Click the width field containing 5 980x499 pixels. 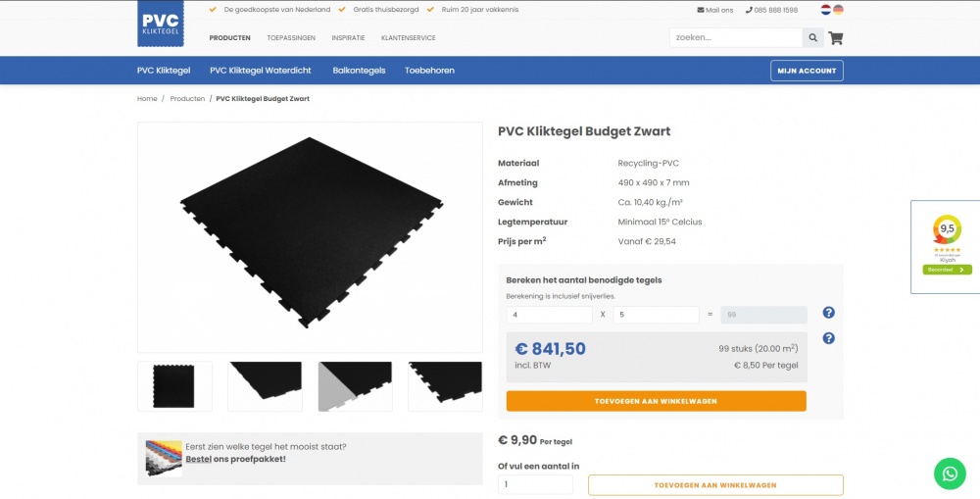pyautogui.click(x=656, y=315)
